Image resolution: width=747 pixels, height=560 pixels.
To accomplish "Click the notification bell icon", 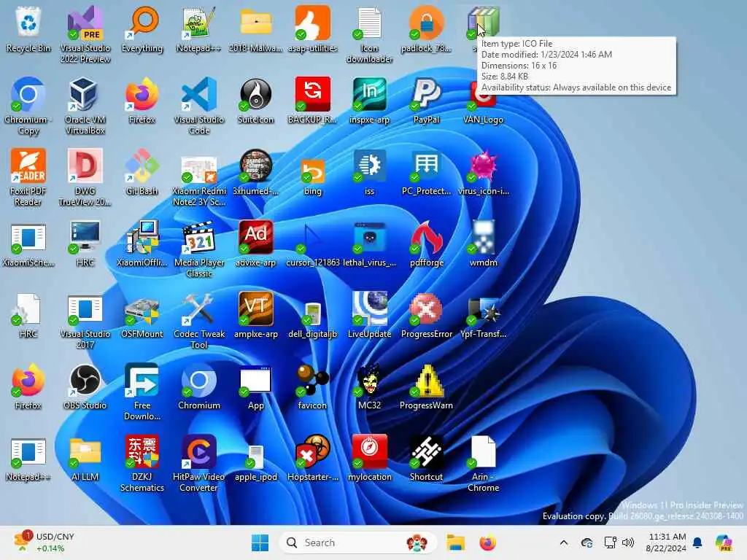I will click(x=697, y=542).
